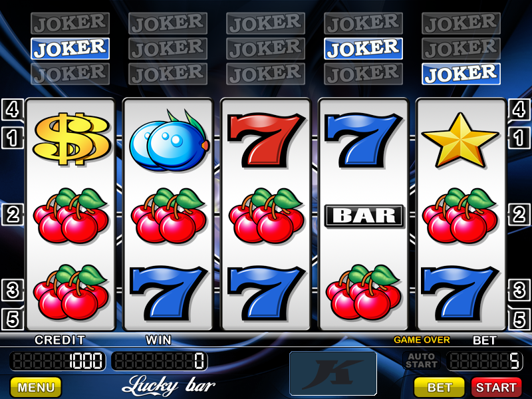Select payline 5 marker on the left
This screenshot has width=532, height=399.
click(13, 319)
